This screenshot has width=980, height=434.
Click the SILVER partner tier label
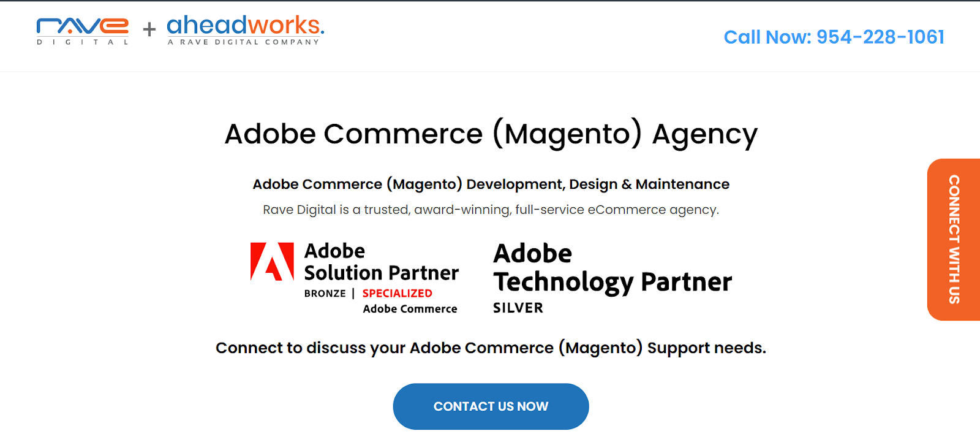point(517,308)
